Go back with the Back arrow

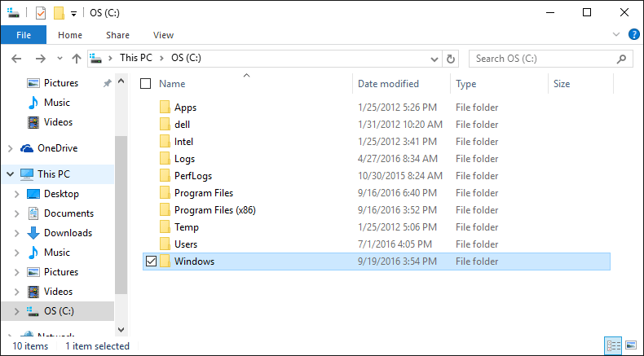pos(16,59)
